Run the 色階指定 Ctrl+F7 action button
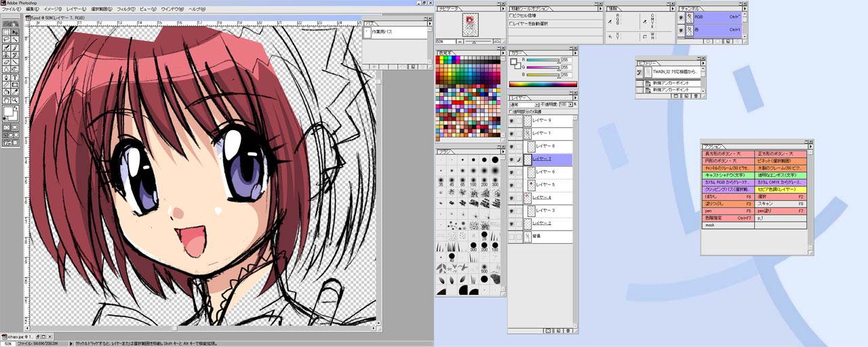 (x=728, y=218)
